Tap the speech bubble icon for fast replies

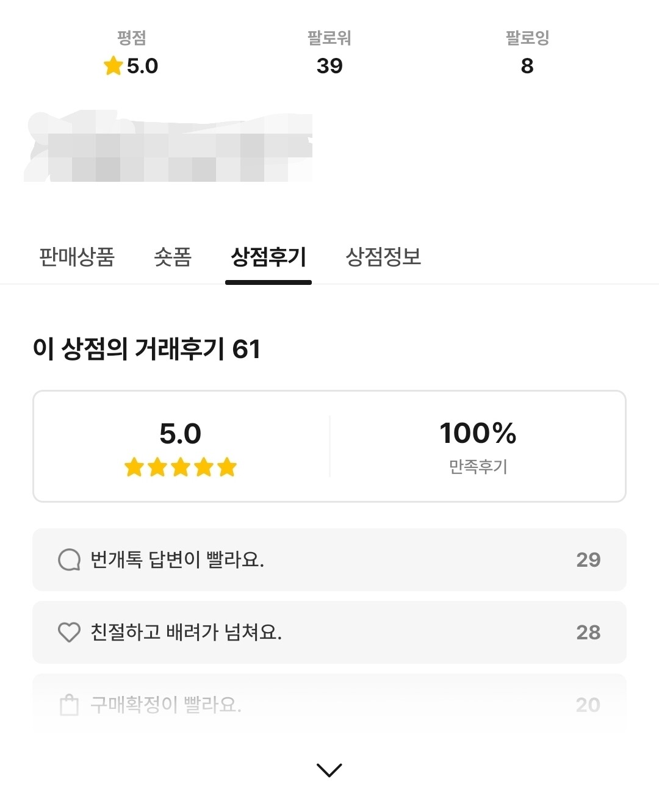click(69, 559)
